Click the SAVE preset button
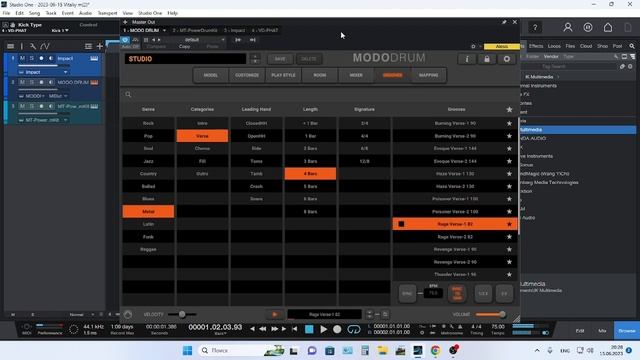Image resolution: width=640 pixels, height=360 pixels. point(280,59)
